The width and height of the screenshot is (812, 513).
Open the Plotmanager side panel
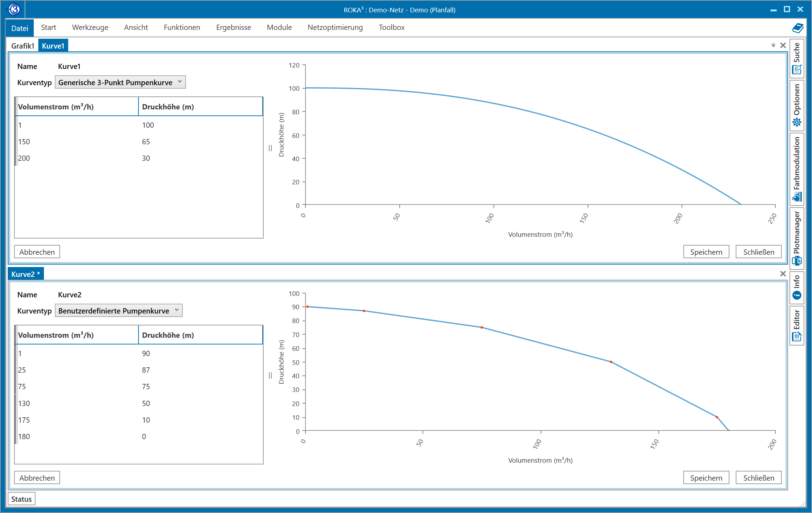click(797, 237)
